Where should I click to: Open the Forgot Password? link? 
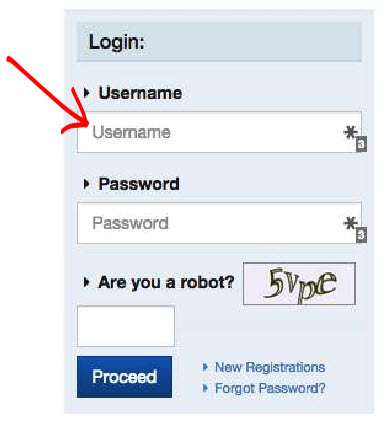pyautogui.click(x=270, y=388)
